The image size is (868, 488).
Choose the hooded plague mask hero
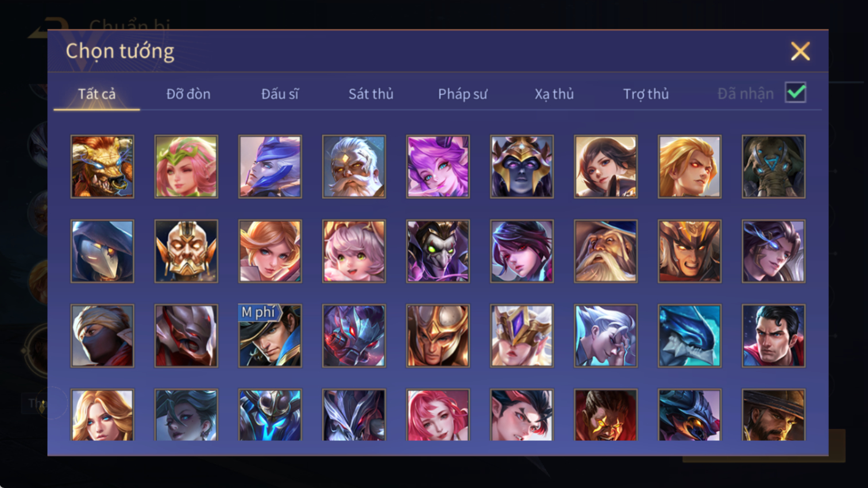[x=102, y=251]
